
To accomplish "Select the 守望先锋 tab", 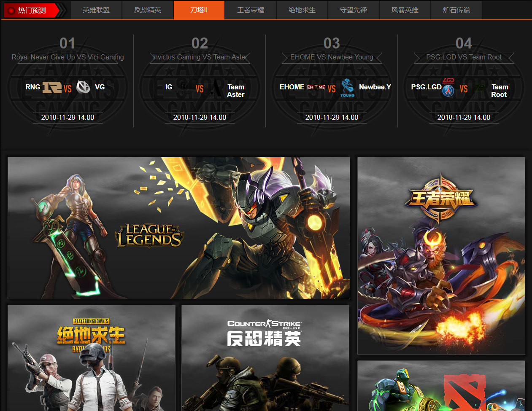I will click(354, 10).
